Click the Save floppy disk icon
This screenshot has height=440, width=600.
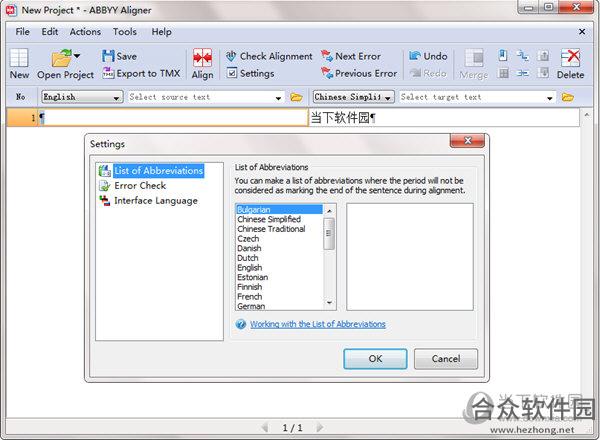pyautogui.click(x=108, y=56)
